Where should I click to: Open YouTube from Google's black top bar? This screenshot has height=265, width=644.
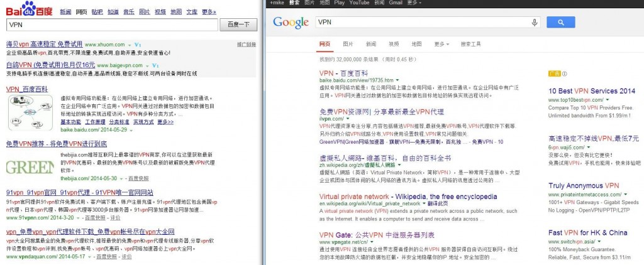click(359, 3)
